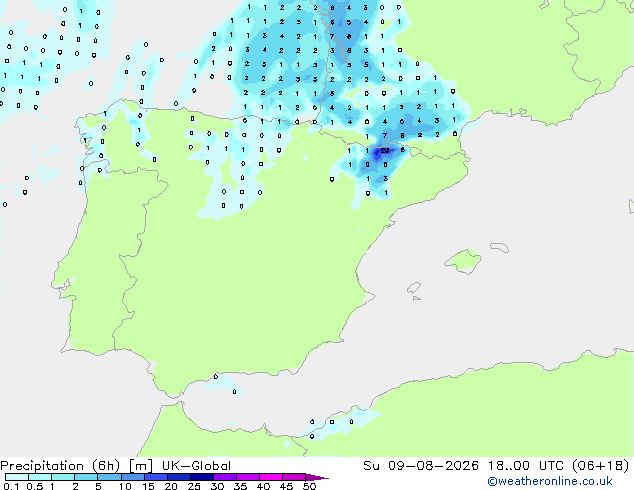Pick the 0.5–1 legend color swatch
The width and height of the screenshot is (634, 490).
(x=40, y=477)
